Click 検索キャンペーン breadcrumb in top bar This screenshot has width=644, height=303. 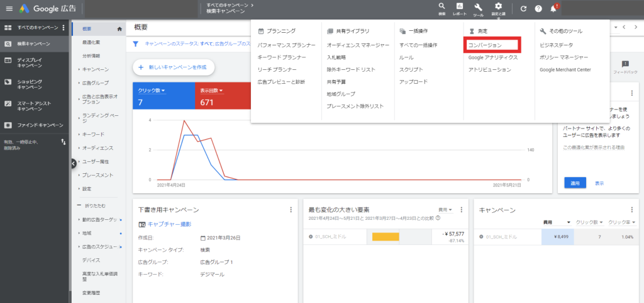pos(225,11)
